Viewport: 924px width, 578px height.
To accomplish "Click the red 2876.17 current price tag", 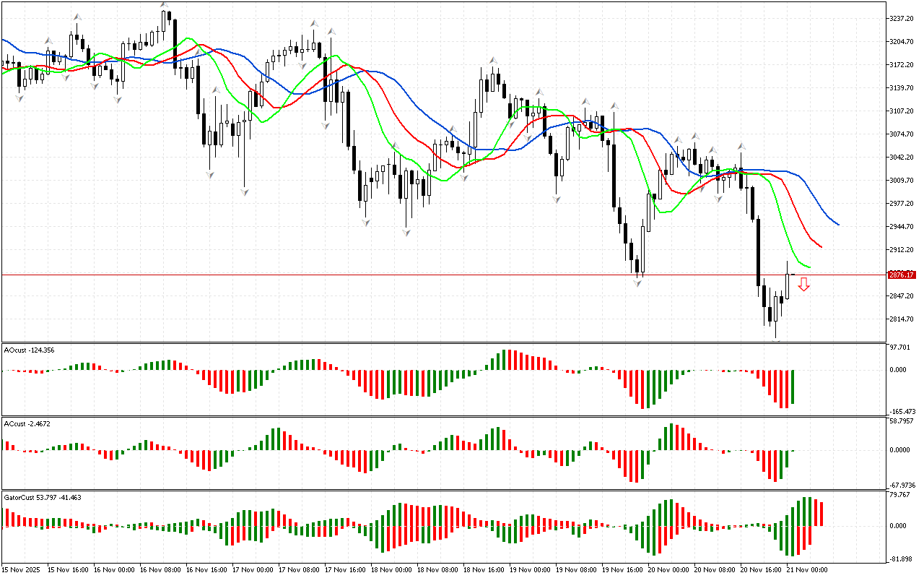I will (x=902, y=275).
